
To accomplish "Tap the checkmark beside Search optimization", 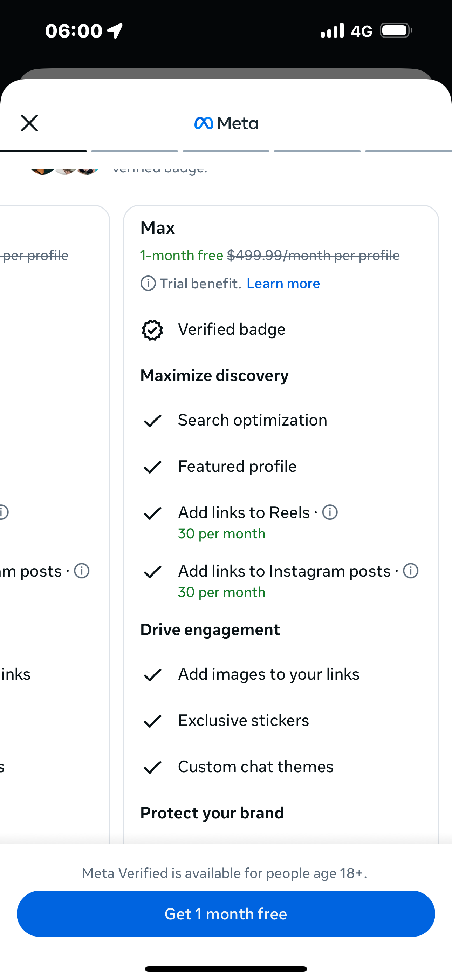I will coord(152,421).
